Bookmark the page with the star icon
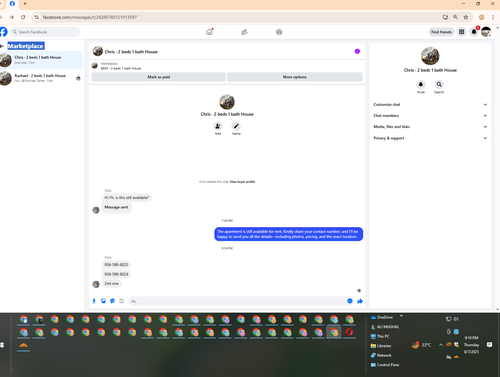The image size is (500, 377). coord(466,17)
